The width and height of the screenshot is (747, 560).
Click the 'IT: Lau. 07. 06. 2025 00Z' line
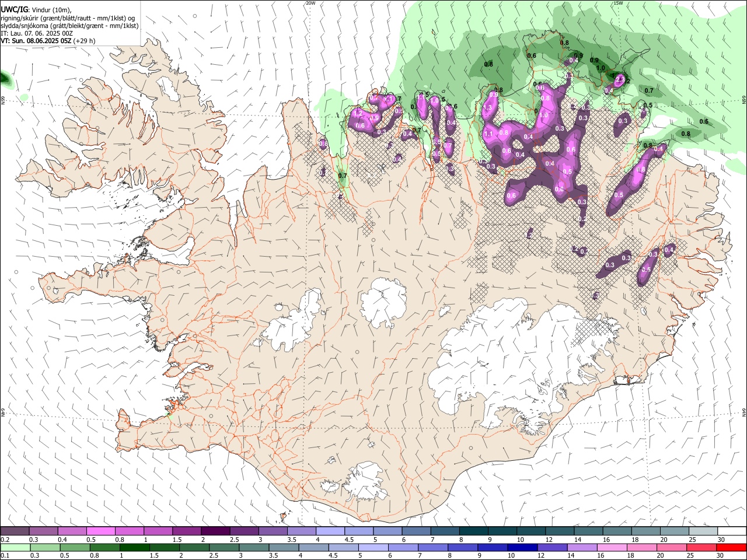point(37,33)
